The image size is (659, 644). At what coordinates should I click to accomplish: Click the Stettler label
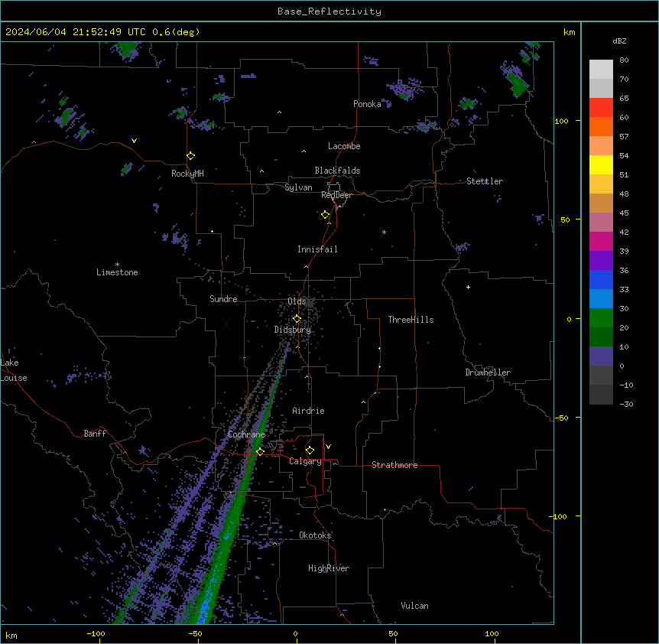485,181
